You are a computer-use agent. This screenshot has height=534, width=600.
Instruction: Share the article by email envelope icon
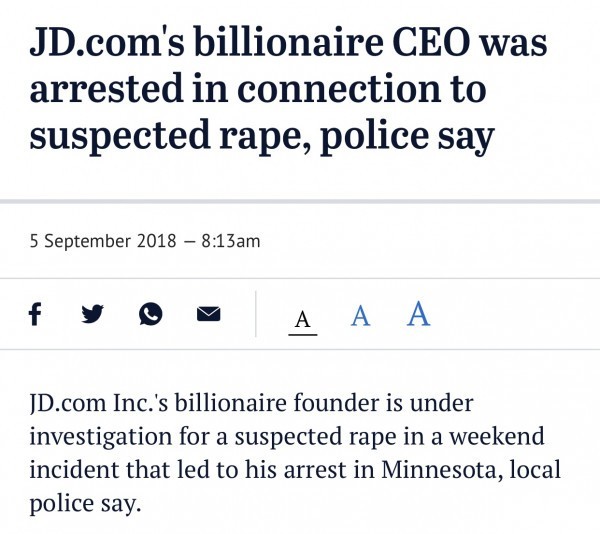(208, 315)
